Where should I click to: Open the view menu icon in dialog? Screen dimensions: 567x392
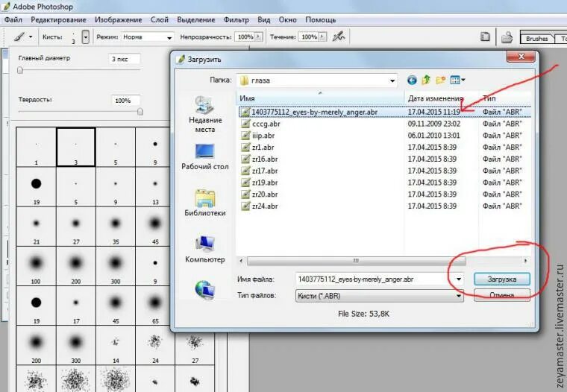(455, 80)
